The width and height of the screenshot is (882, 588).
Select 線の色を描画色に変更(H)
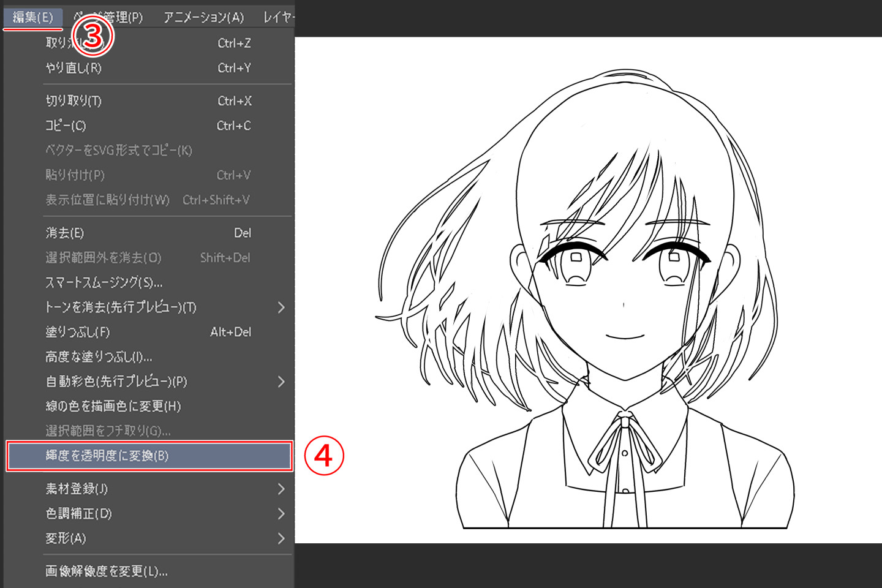tap(113, 406)
